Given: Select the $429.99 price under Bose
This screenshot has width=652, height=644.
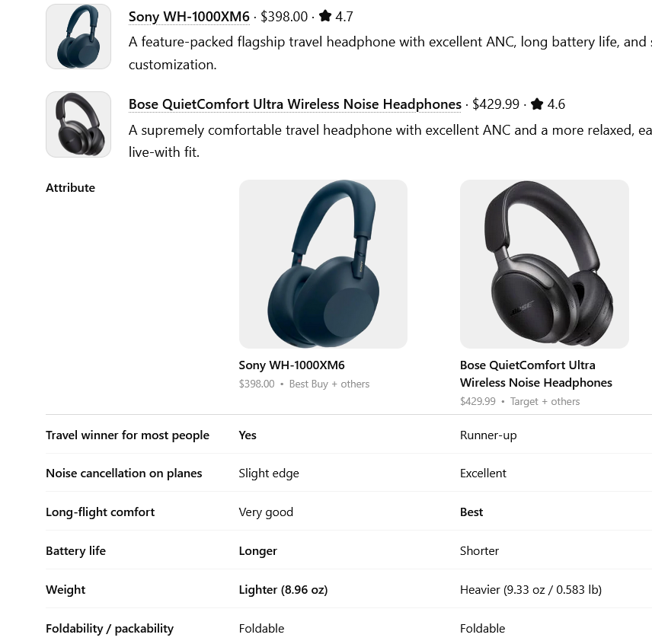Looking at the screenshot, I should tap(478, 401).
